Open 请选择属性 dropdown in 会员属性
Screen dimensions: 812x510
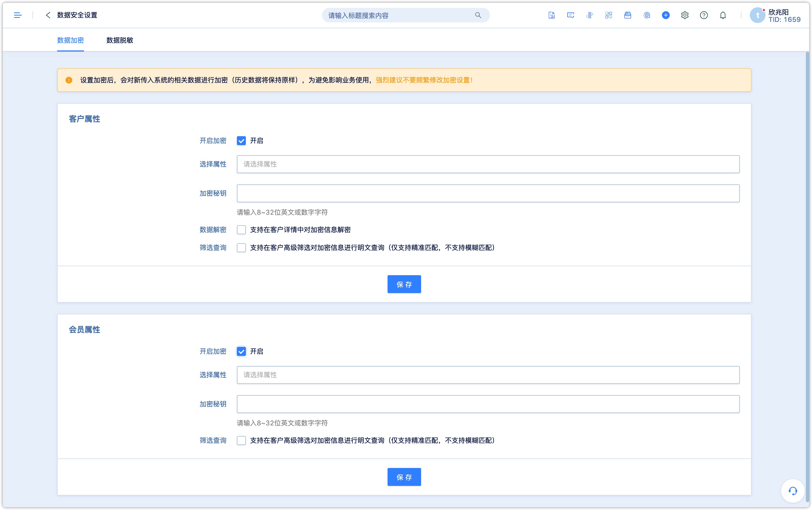(488, 375)
